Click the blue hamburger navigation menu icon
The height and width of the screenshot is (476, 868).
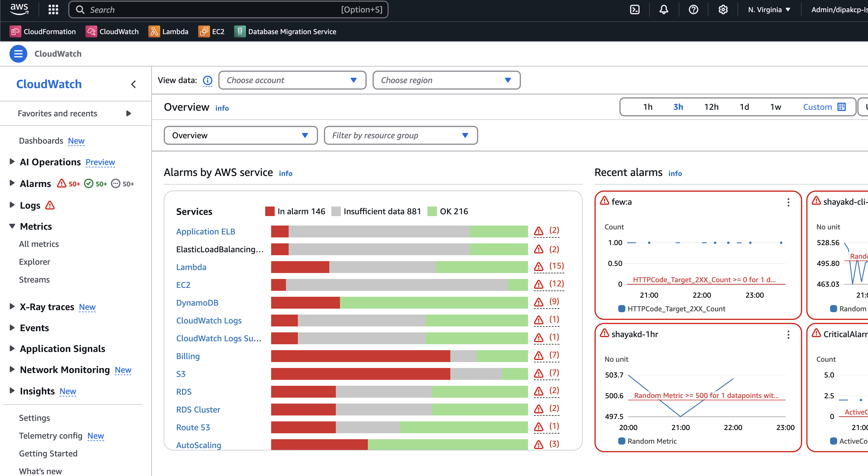[18, 54]
